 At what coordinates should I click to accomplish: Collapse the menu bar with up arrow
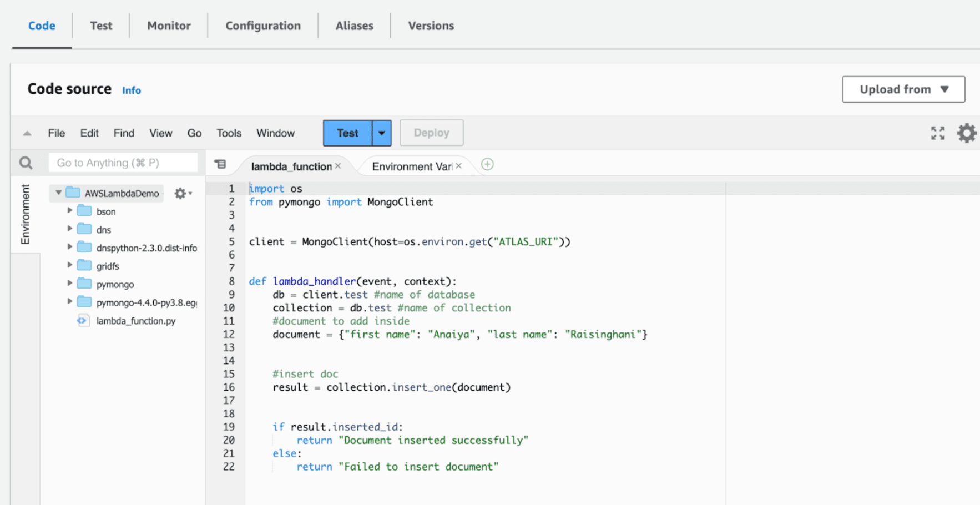coord(27,133)
